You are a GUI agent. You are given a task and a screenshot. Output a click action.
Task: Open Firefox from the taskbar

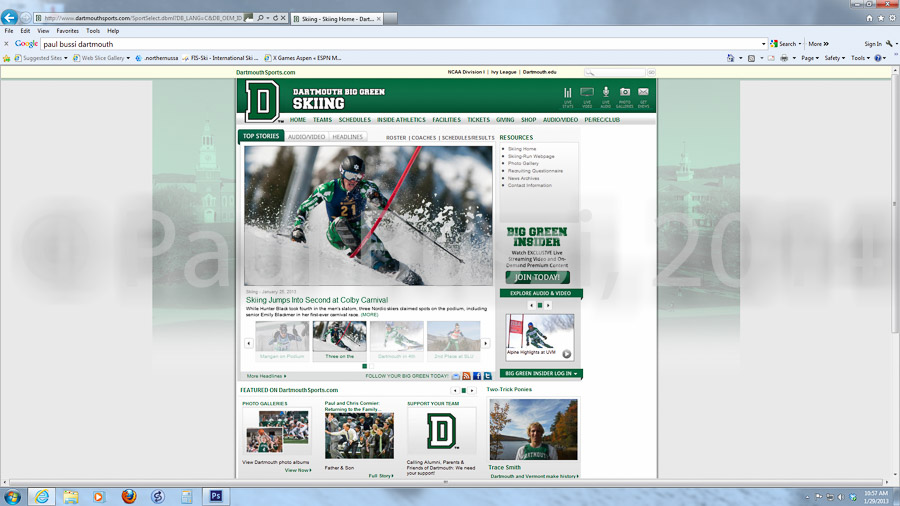[129, 496]
